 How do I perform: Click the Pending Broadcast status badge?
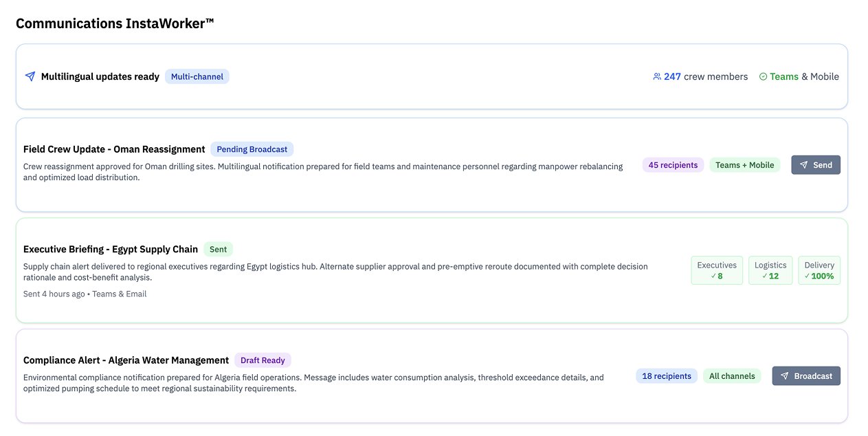(252, 149)
